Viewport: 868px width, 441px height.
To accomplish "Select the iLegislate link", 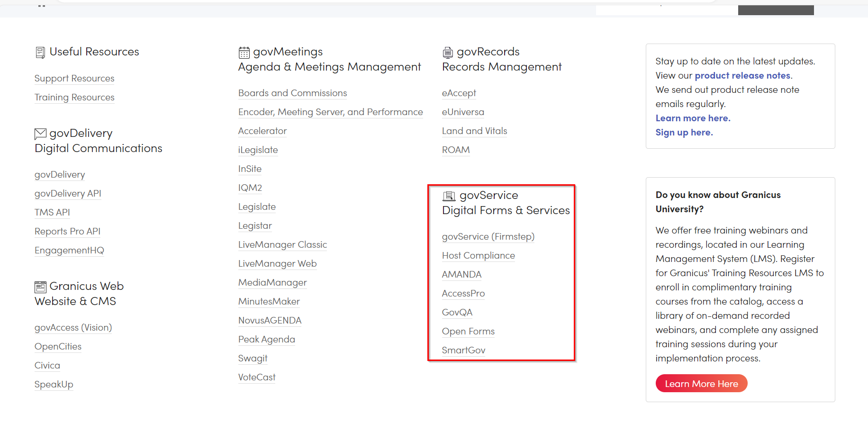I will 258,150.
